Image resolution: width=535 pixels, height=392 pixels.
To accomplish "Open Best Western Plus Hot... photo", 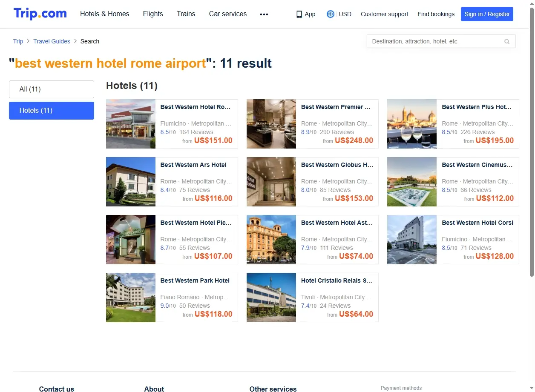I will 412,124.
